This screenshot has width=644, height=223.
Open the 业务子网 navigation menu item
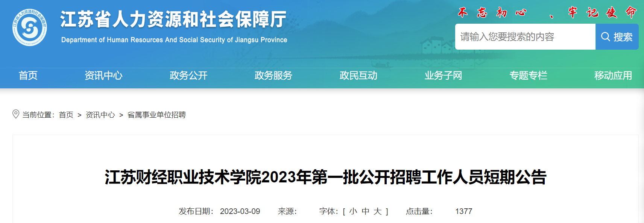444,76
